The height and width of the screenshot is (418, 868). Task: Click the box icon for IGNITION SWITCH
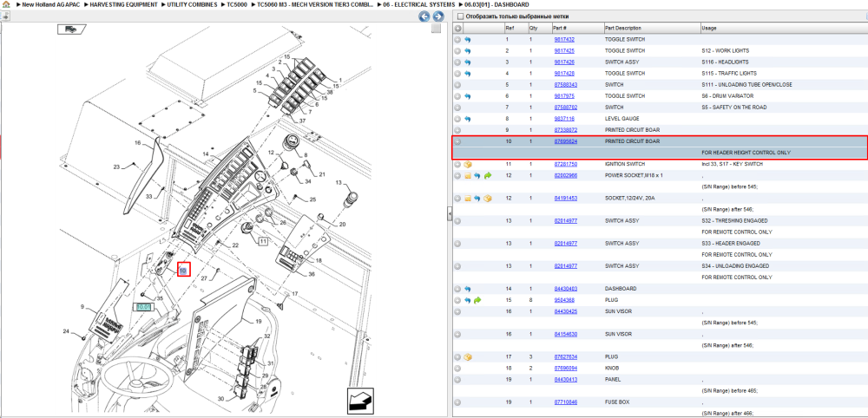click(x=468, y=164)
